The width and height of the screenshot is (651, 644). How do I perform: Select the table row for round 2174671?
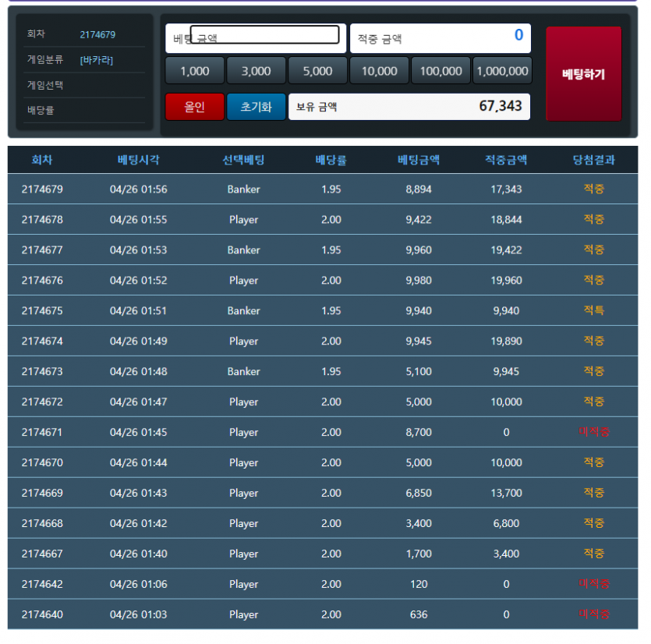point(323,432)
